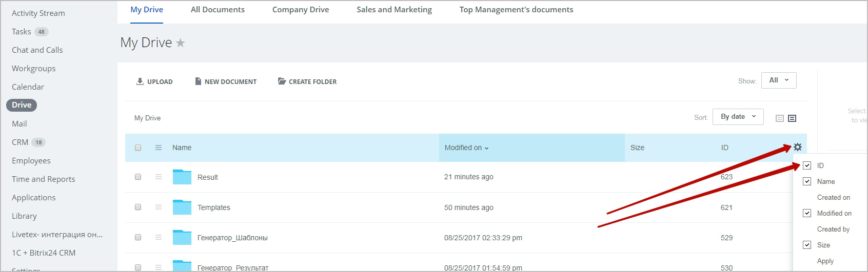Open the Sales and Marketing tab

(x=394, y=10)
